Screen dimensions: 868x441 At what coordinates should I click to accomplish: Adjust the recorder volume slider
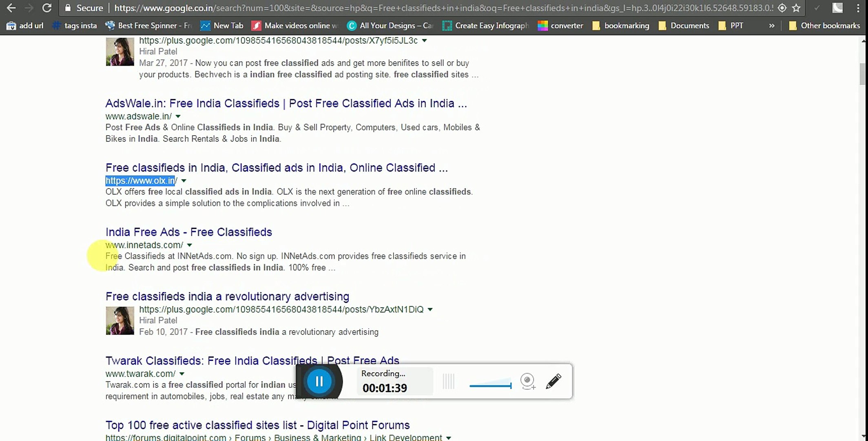[x=490, y=385]
